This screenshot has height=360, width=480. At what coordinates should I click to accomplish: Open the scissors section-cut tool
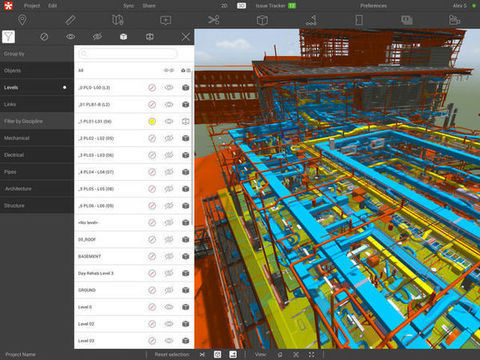coord(214,20)
